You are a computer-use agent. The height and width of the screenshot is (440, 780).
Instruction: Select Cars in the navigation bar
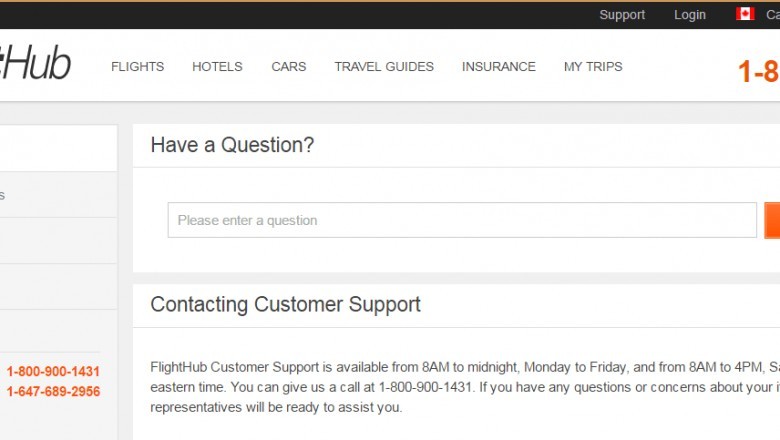pos(289,67)
